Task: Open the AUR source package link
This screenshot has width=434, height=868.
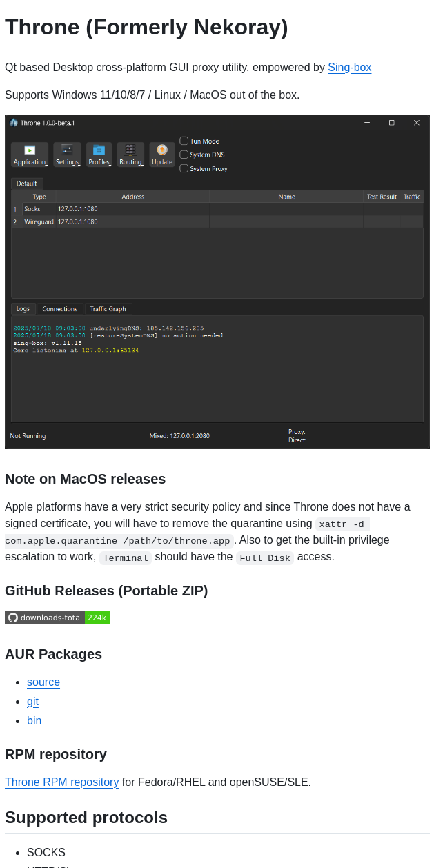Action: tap(43, 682)
